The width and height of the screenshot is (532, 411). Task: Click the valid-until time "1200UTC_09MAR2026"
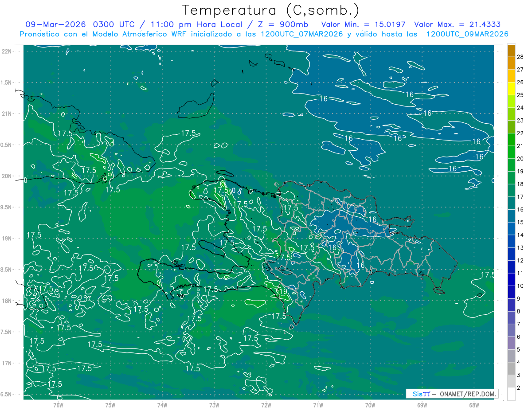[x=467, y=34]
